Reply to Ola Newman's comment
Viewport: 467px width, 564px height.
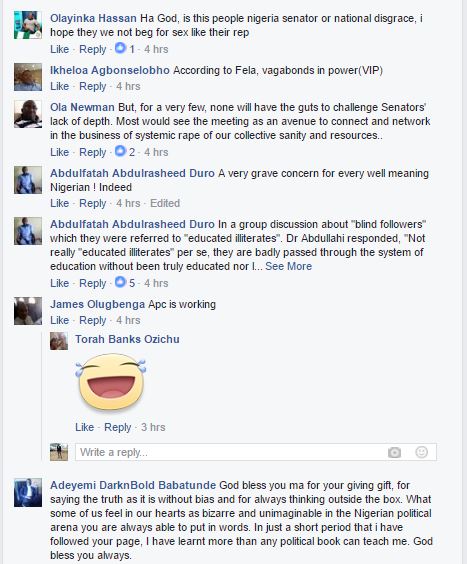click(92, 152)
